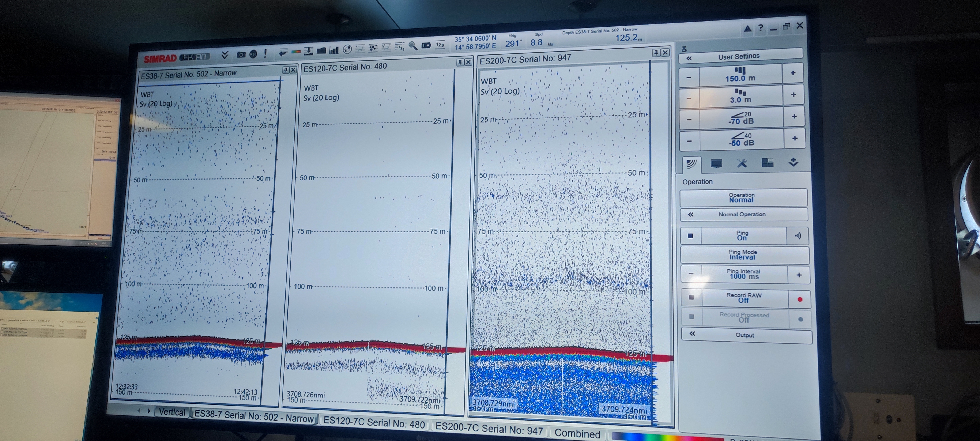The height and width of the screenshot is (441, 980).
Task: Raise the -70 dB gain setting
Action: click(794, 116)
